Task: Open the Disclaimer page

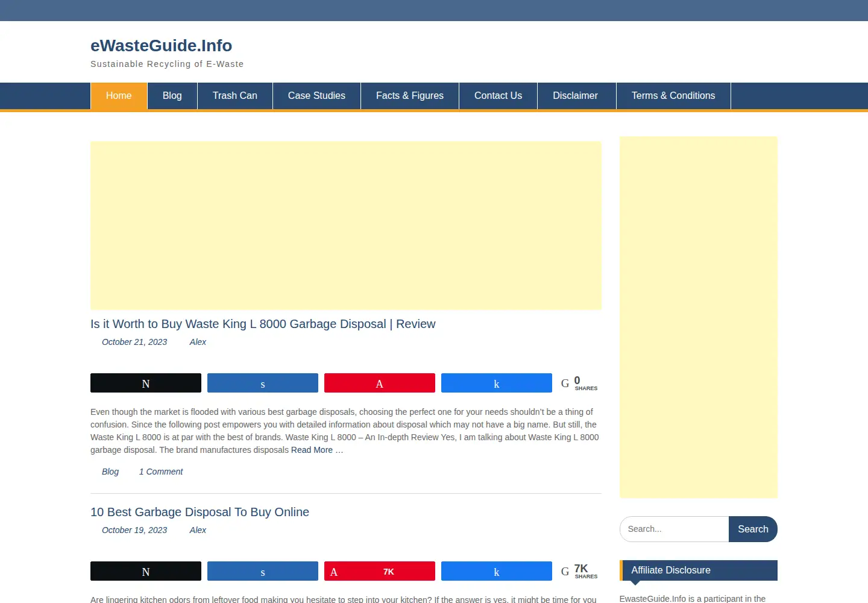Action: [x=576, y=96]
